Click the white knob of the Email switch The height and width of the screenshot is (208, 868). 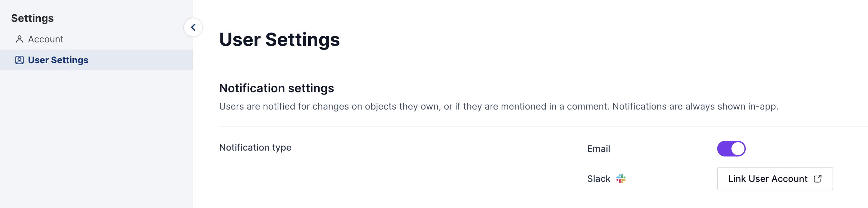coord(738,149)
